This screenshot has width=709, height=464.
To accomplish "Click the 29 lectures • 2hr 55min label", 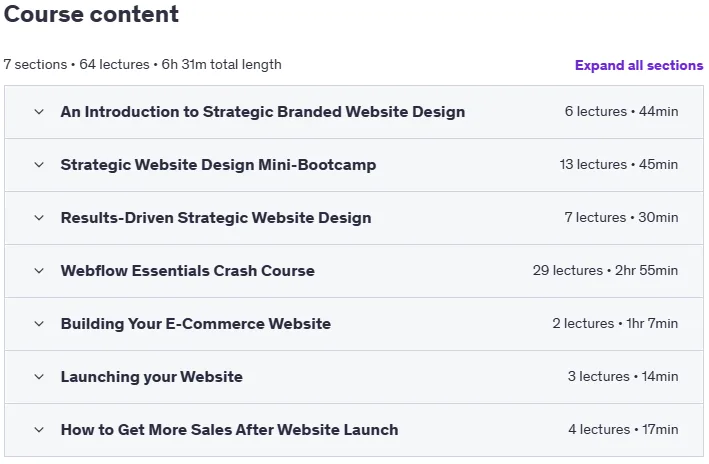I will pyautogui.click(x=605, y=270).
